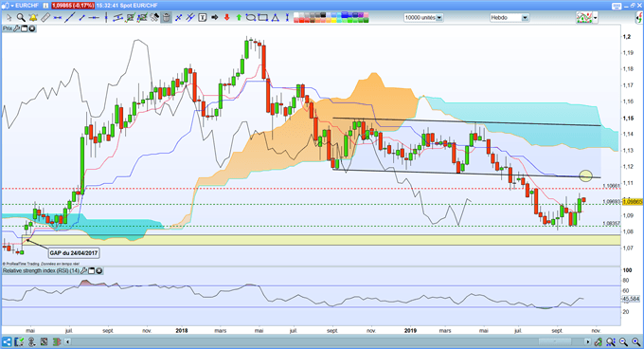Select the triangle drawing tool

pos(275,18)
